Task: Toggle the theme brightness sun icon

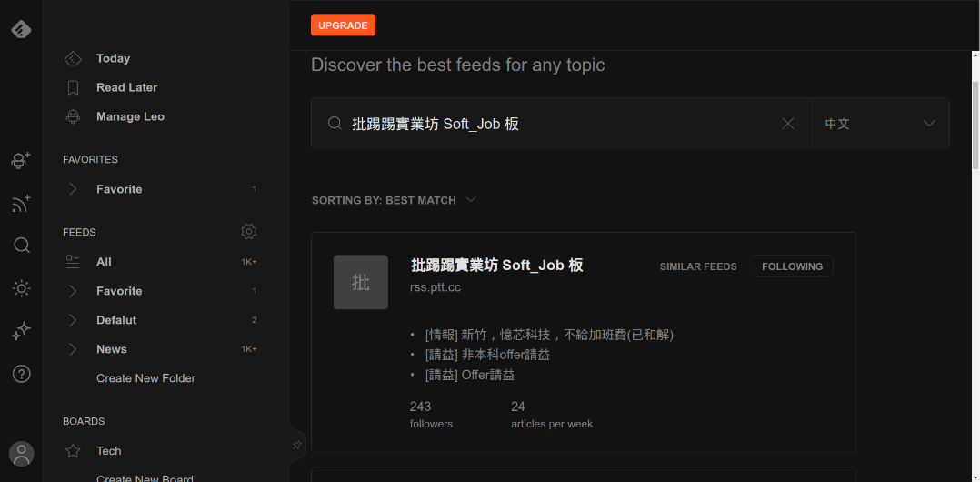Action: pos(21,289)
